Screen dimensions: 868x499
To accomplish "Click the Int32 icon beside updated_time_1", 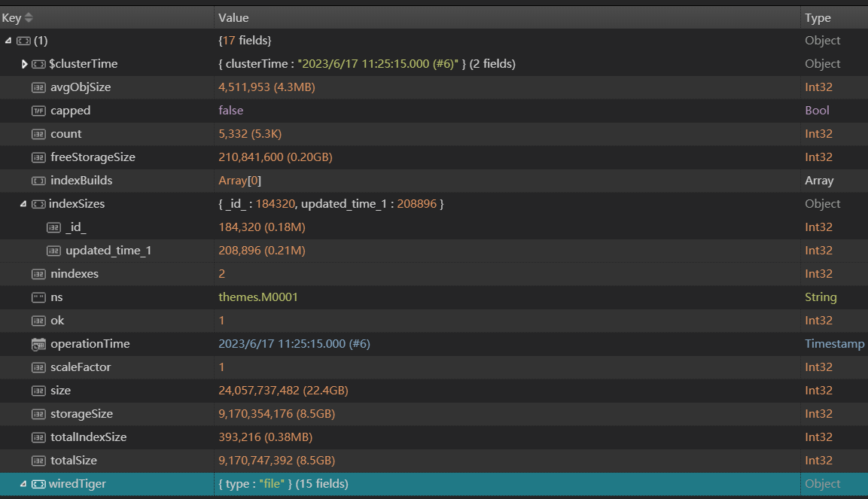I will (53, 251).
